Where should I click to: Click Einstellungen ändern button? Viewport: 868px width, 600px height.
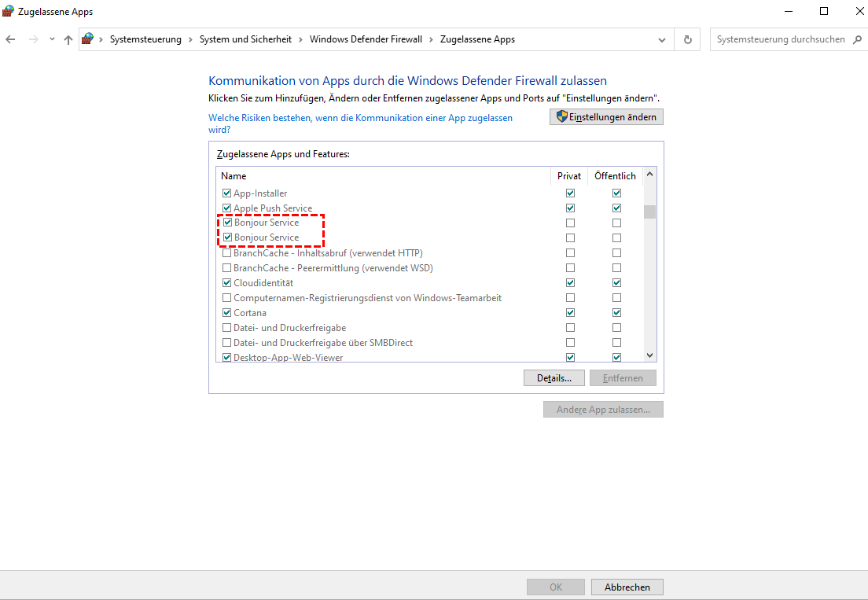(606, 117)
